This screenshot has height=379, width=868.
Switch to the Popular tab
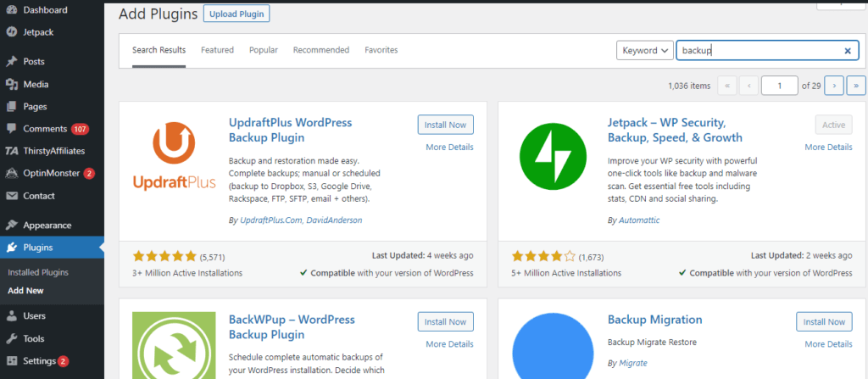[264, 50]
